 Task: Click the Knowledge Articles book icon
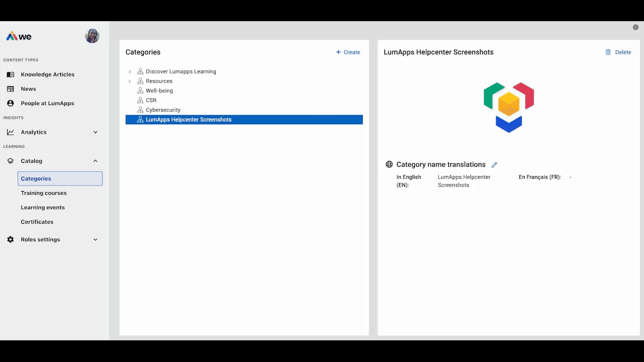point(11,74)
